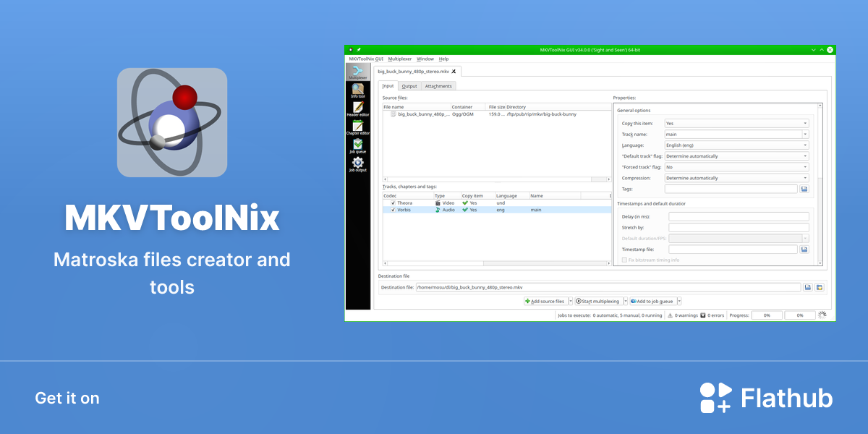Click the spinning progress indicator icon
The width and height of the screenshot is (868, 434).
pyautogui.click(x=822, y=315)
